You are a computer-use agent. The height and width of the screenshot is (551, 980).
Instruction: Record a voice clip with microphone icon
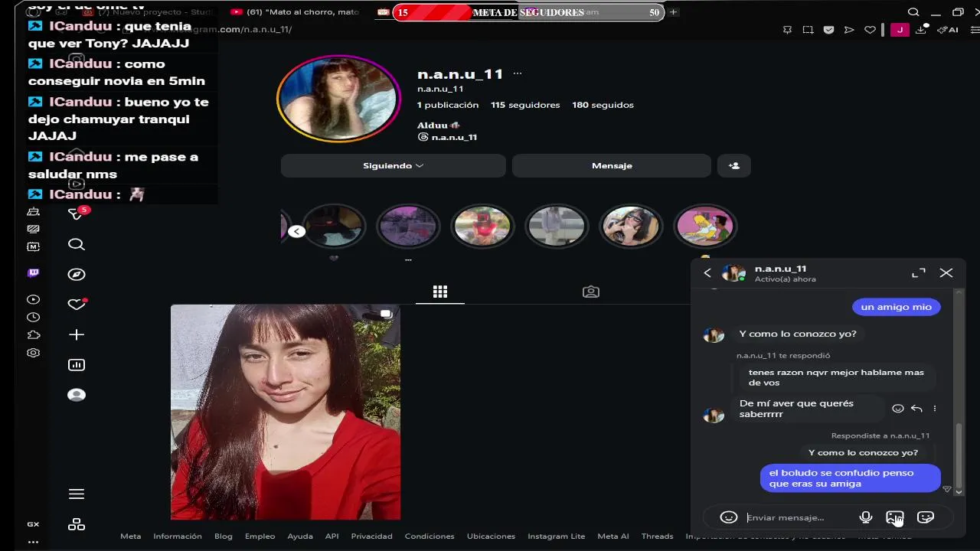point(866,517)
